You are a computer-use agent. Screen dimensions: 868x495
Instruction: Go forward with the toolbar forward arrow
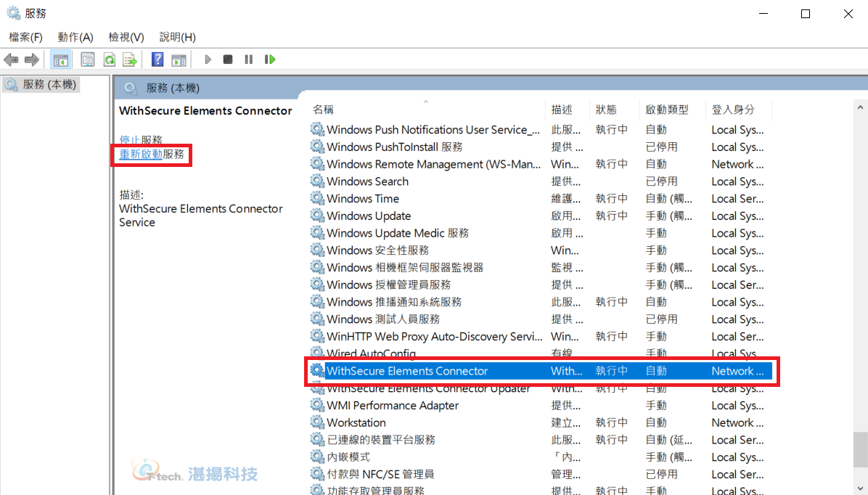point(31,60)
